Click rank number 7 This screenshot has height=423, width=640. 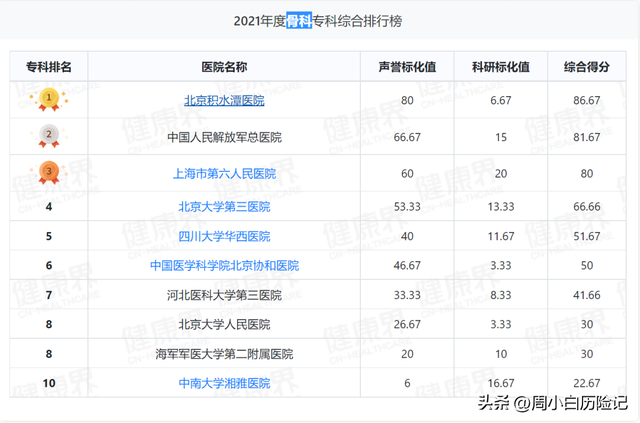(49, 295)
